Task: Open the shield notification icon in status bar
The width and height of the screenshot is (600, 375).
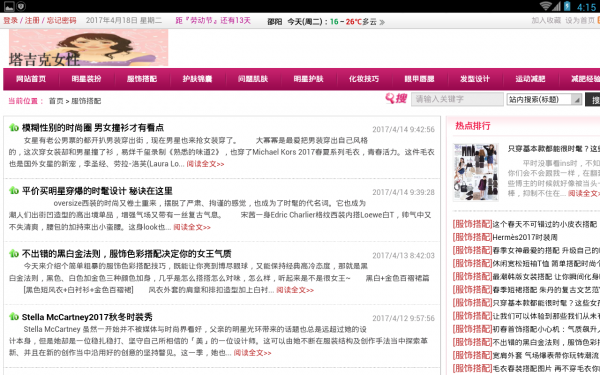Action: pos(21,6)
